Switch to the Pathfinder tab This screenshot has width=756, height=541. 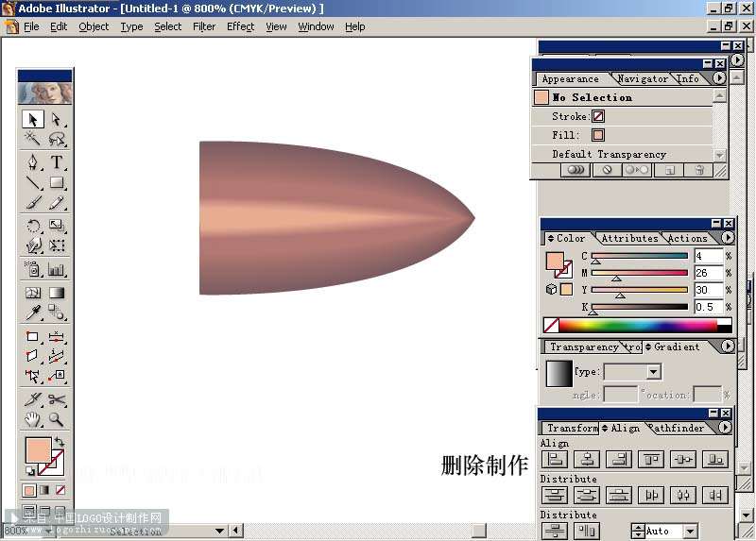coord(678,428)
